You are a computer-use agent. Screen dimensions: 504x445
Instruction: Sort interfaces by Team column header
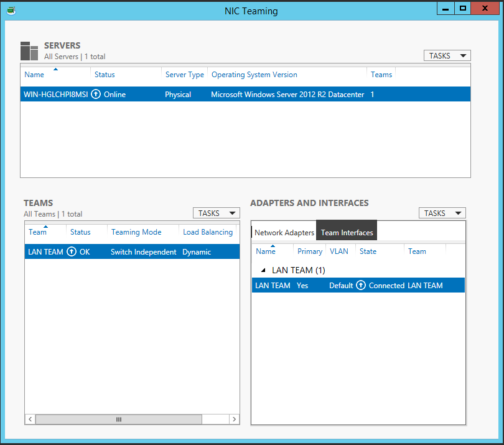pos(417,251)
